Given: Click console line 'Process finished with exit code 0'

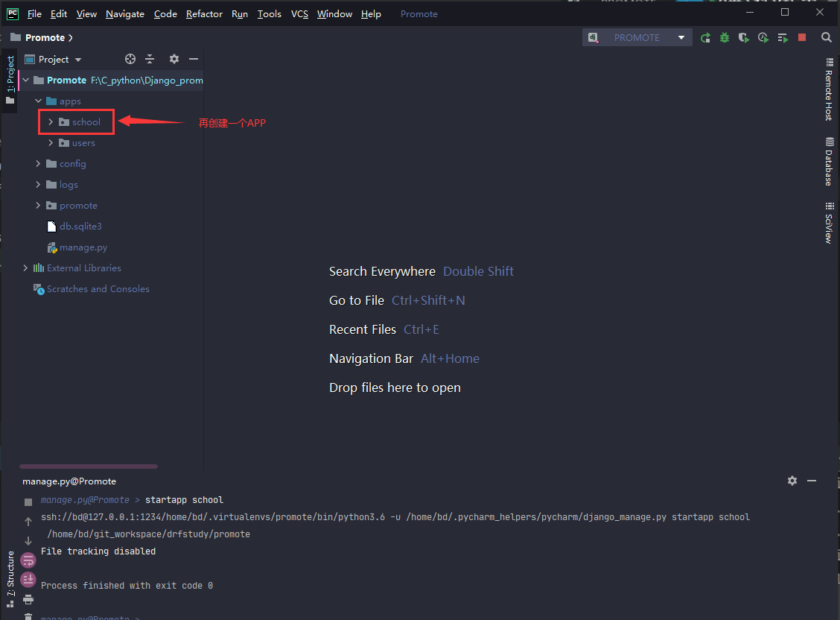Looking at the screenshot, I should coord(127,586).
